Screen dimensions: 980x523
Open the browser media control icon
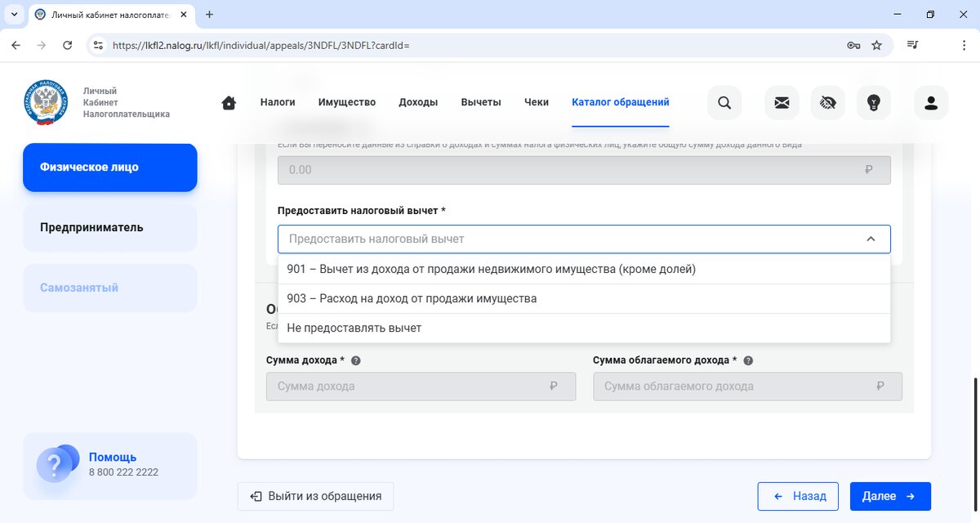pos(912,45)
